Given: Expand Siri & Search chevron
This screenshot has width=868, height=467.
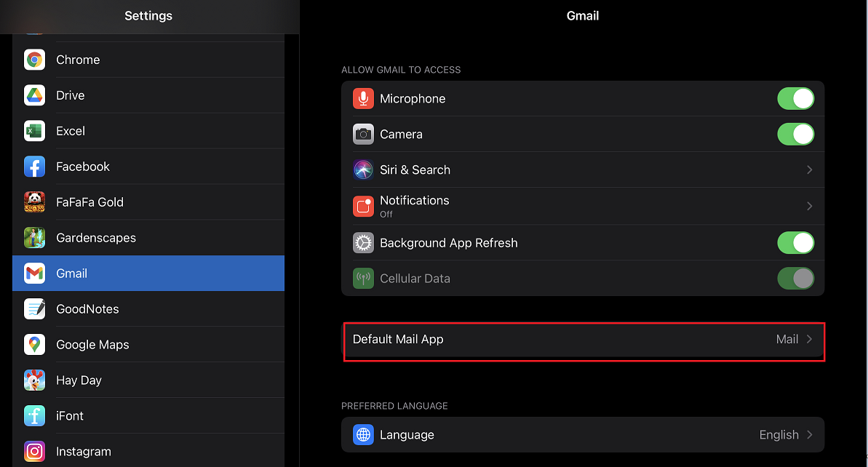Looking at the screenshot, I should 809,170.
